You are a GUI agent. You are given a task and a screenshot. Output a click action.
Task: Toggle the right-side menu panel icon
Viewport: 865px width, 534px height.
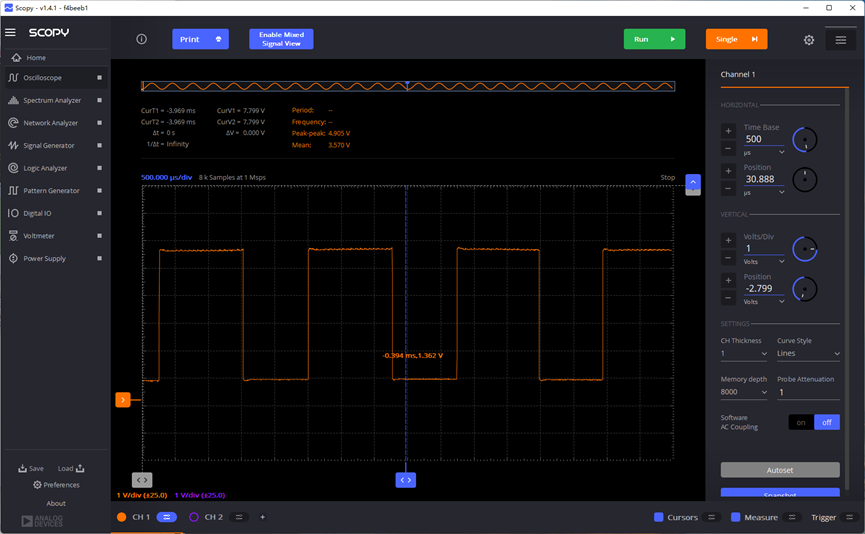pos(840,40)
